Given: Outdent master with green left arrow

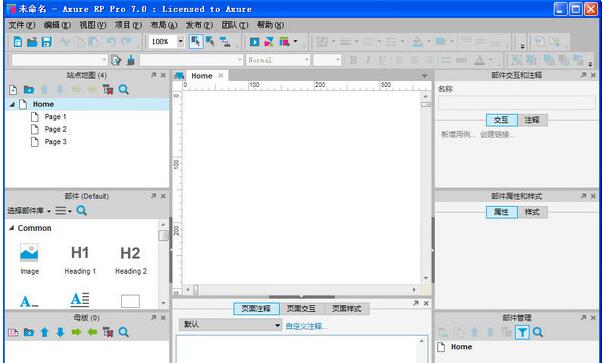Looking at the screenshot, I should 92,332.
